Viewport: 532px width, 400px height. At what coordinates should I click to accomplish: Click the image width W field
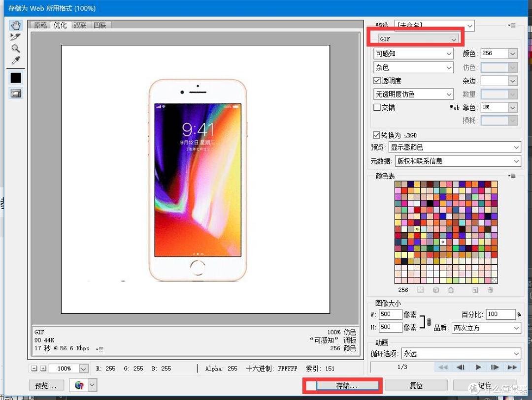click(390, 314)
